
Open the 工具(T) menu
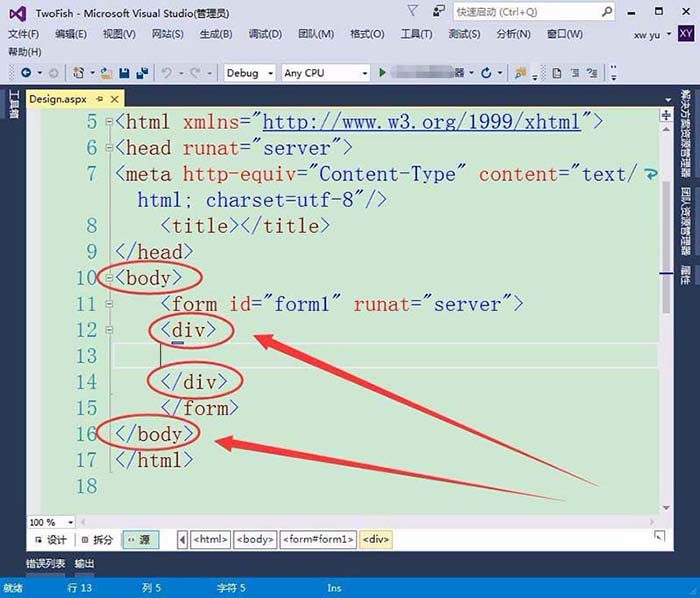tap(417, 34)
